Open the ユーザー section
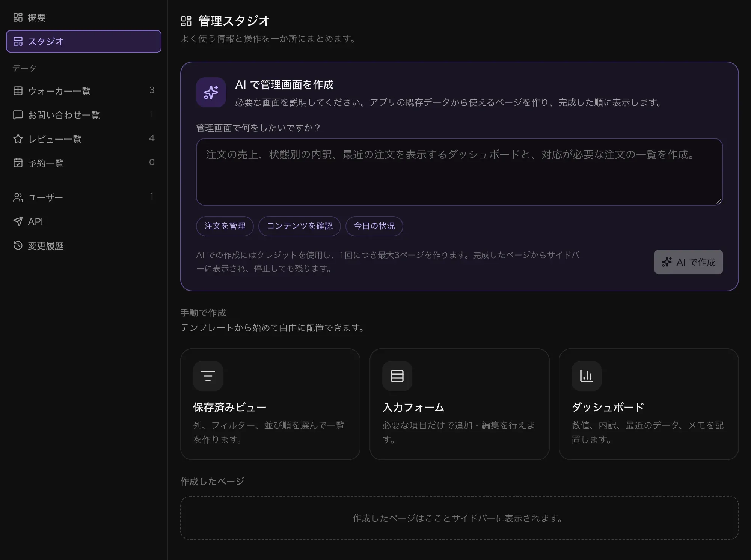Image resolution: width=751 pixels, height=560 pixels. 84,197
